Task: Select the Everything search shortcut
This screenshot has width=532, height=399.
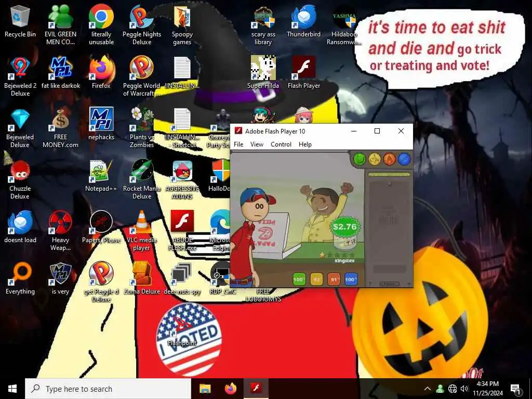Action: [20, 278]
